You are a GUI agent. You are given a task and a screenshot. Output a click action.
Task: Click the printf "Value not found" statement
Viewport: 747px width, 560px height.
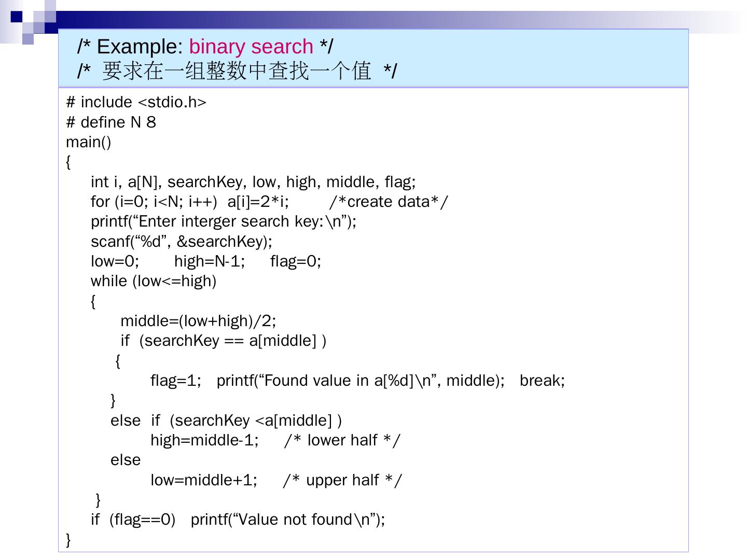click(288, 520)
